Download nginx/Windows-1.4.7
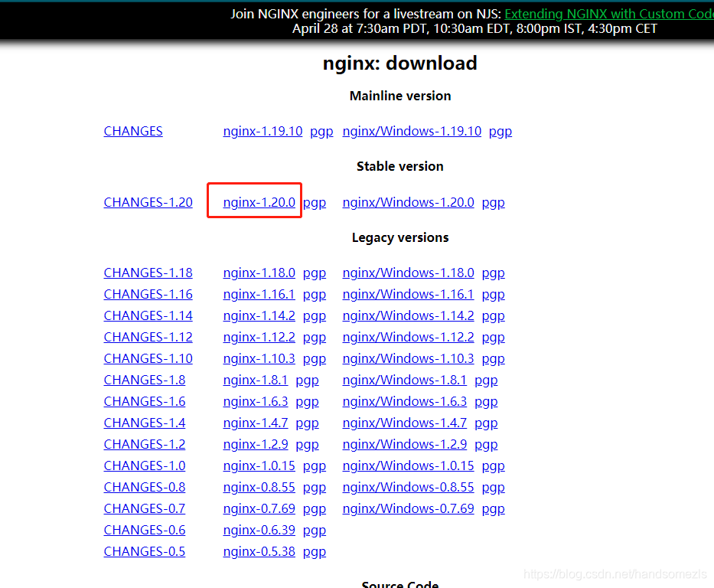 click(x=404, y=423)
